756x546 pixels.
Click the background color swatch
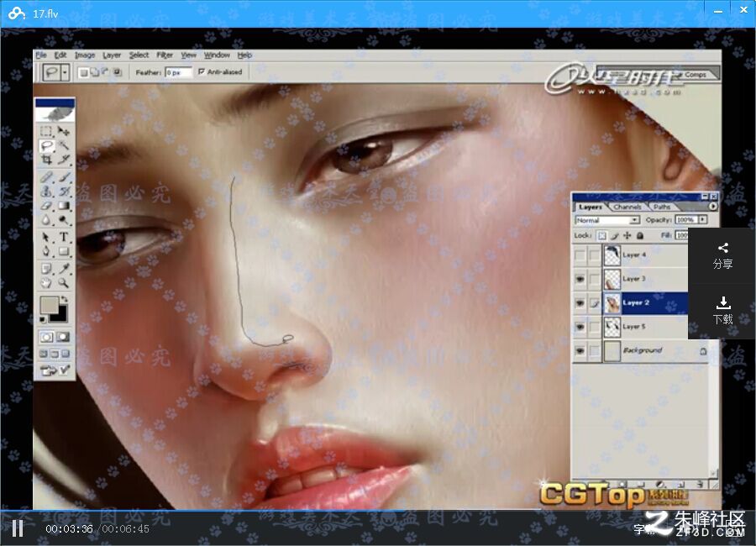coord(60,314)
